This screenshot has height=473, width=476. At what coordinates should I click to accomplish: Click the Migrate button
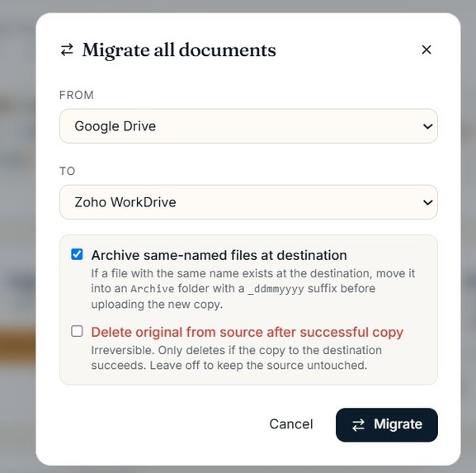(x=387, y=424)
